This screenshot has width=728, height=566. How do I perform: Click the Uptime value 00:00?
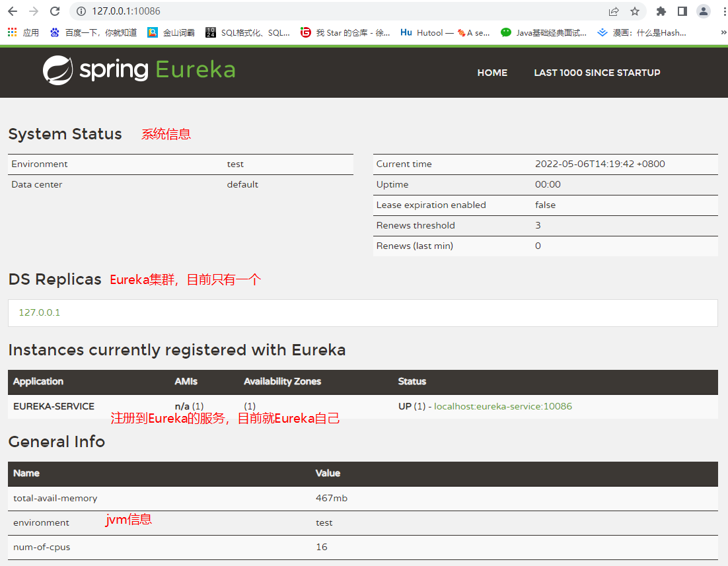click(x=548, y=184)
